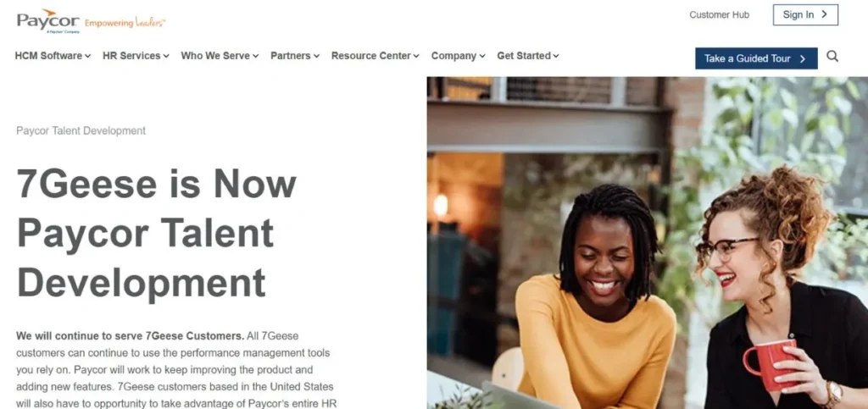Open the Get Started dropdown chevron
The image size is (868, 409).
click(x=556, y=57)
